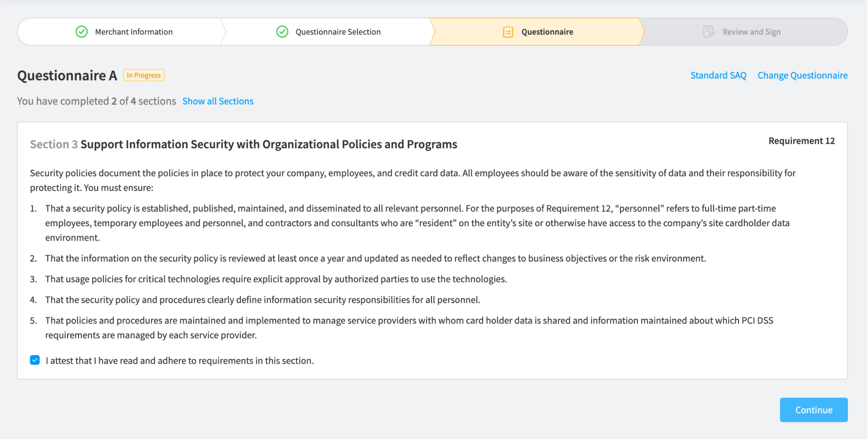Viewport: 868px width, 439px height.
Task: Click the 'I attest that I have read' label
Action: (x=180, y=361)
